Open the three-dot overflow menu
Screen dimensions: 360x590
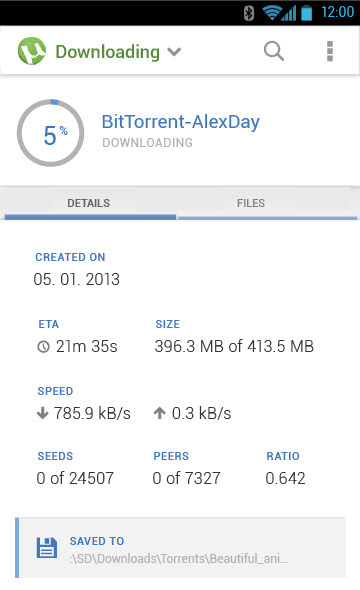coord(330,51)
